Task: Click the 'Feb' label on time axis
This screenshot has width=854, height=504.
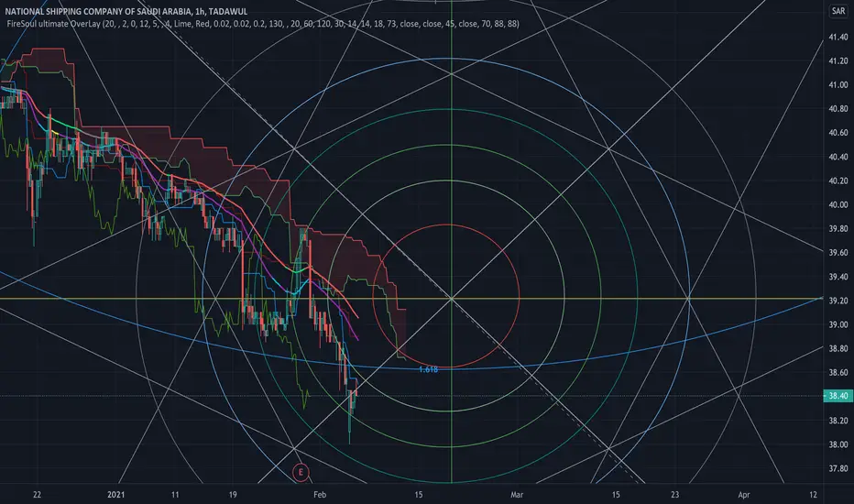Action: (320, 495)
